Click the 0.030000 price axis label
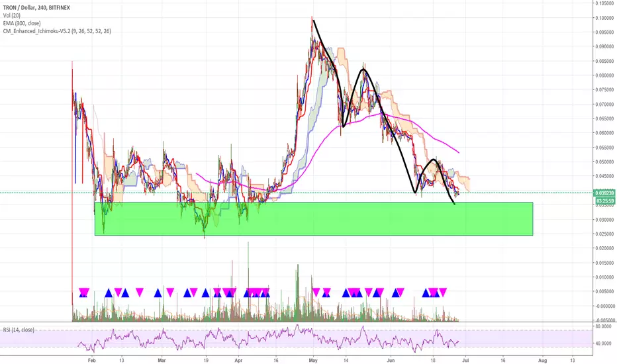The height and width of the screenshot is (364, 617). point(604,220)
